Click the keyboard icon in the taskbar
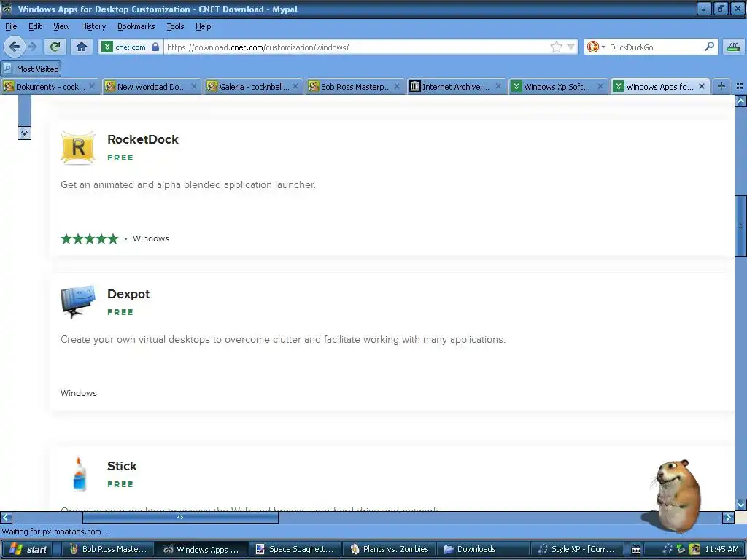 (636, 550)
